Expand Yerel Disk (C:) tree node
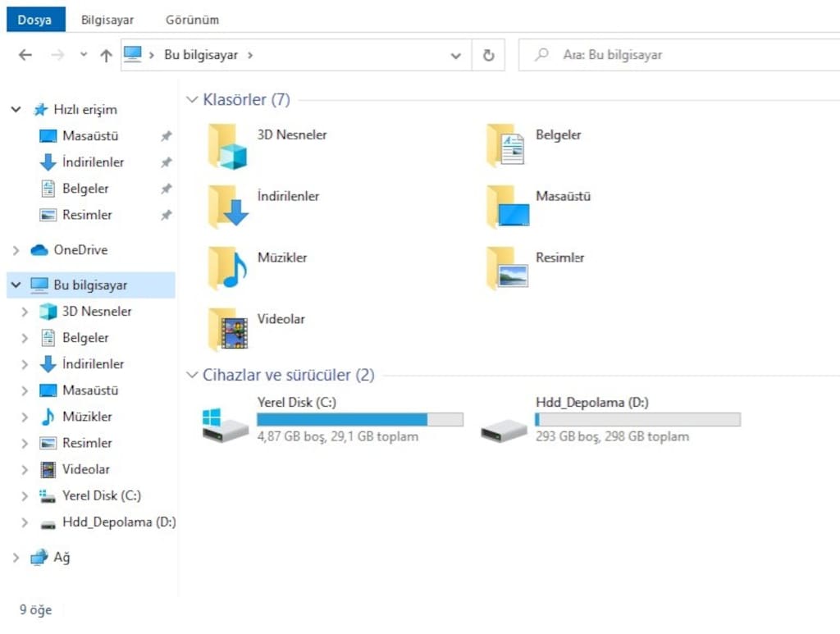Viewport: 840px width, 634px height. 25,496
